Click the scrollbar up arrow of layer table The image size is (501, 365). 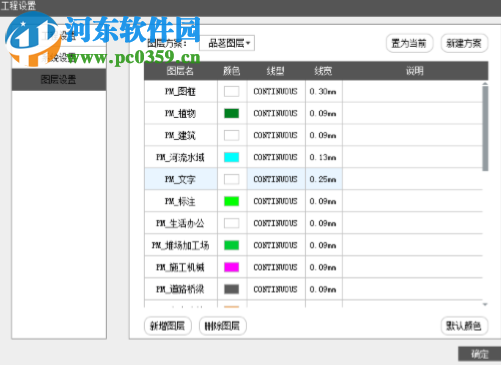(x=485, y=83)
